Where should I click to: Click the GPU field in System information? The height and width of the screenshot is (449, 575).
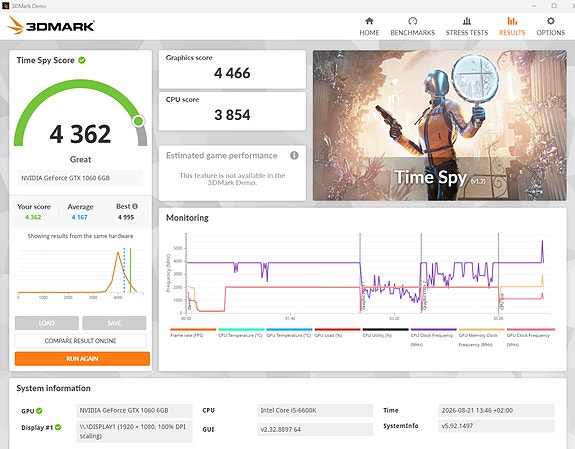(x=134, y=410)
